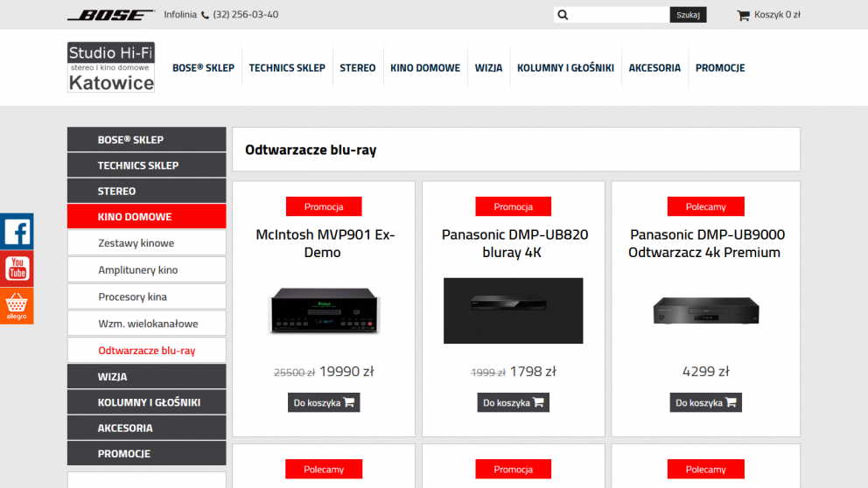The height and width of the screenshot is (488, 868).
Task: Select AKCESORIA in left sidebar
Action: [147, 428]
